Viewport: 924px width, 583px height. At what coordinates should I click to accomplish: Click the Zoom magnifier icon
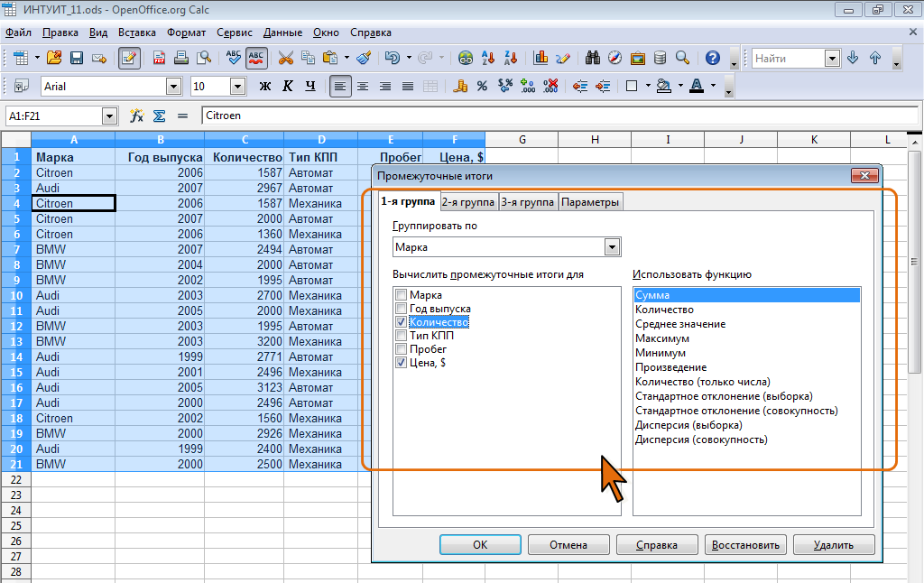point(682,58)
